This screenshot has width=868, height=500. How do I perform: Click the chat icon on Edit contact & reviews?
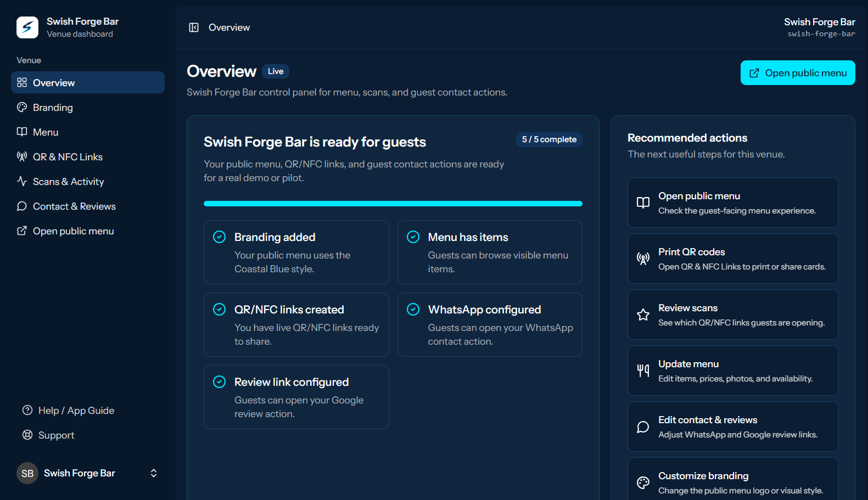[x=643, y=426]
